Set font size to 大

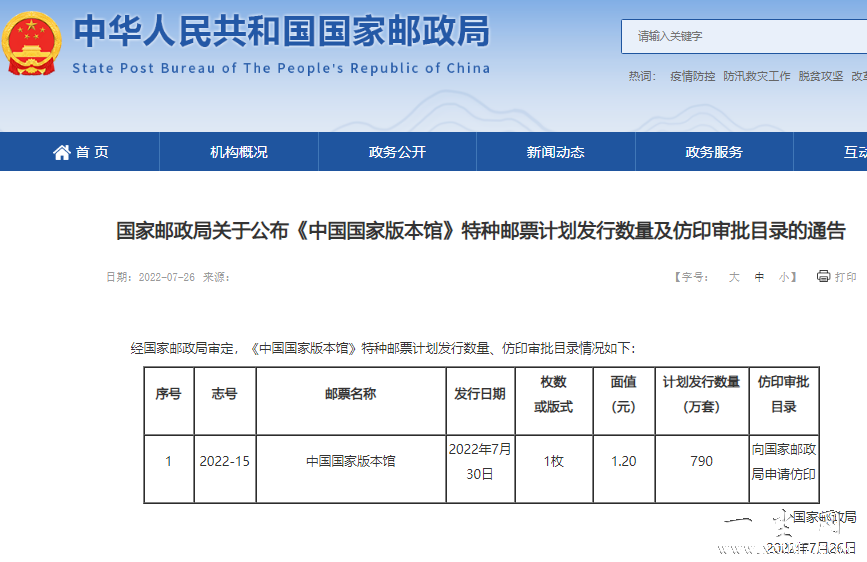(734, 277)
